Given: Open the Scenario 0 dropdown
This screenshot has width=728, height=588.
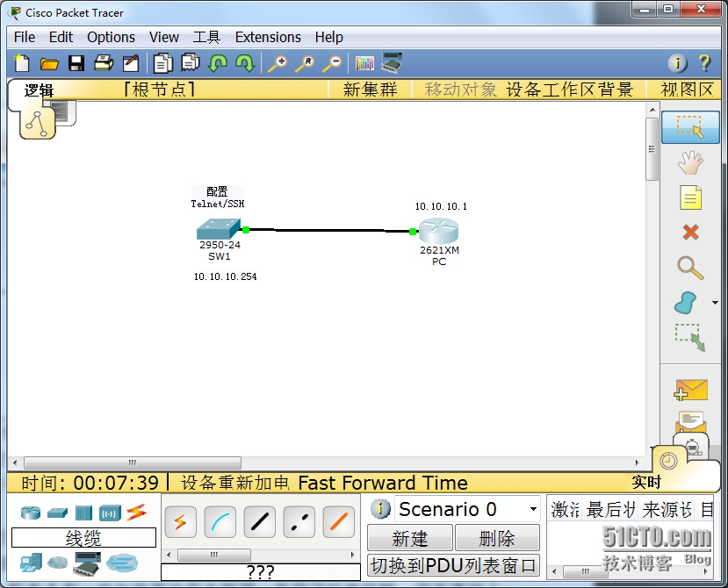Looking at the screenshot, I should tap(533, 509).
